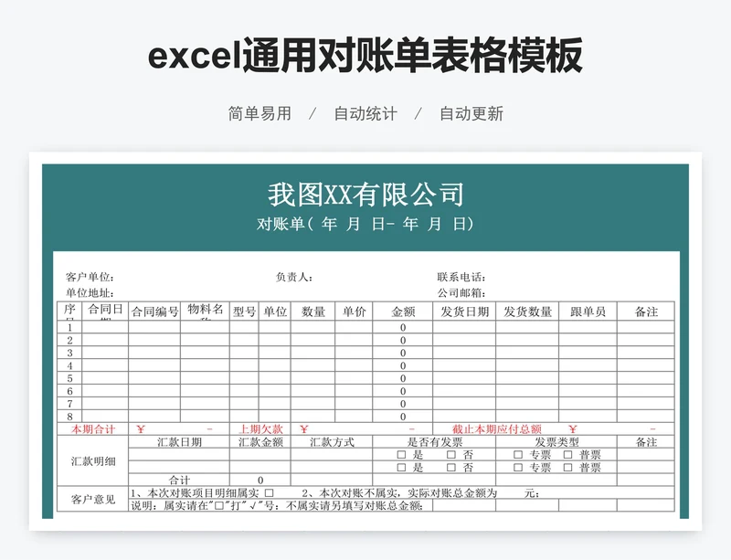Select the 金额 value 0 in row 8
The height and width of the screenshot is (560, 731).
pyautogui.click(x=403, y=417)
